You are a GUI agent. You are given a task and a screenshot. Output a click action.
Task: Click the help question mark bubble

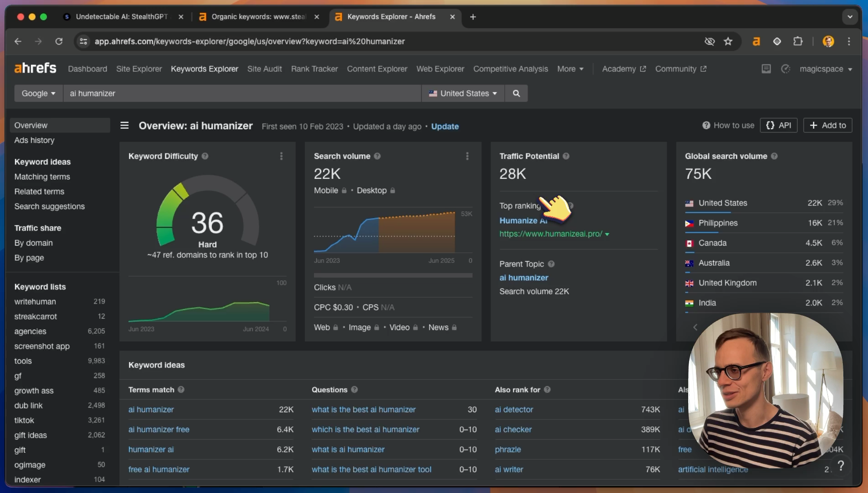841,466
